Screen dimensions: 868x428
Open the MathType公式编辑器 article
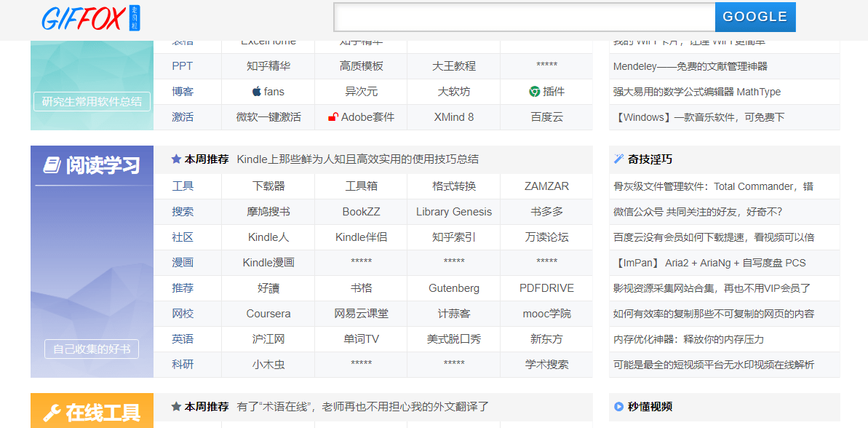(697, 92)
